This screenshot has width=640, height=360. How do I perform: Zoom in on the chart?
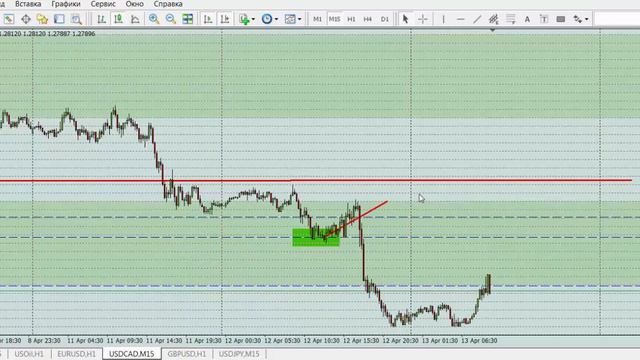tap(154, 19)
